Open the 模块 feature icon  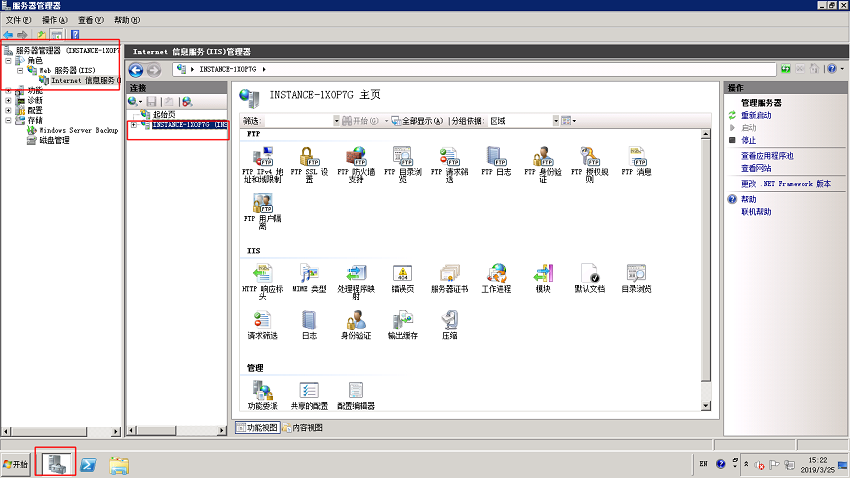[543, 279]
